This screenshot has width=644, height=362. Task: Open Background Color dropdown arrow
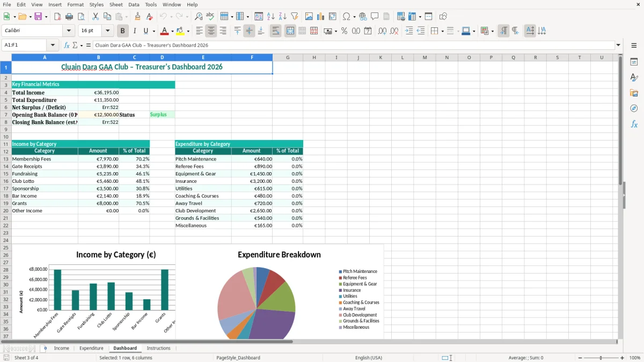(x=188, y=31)
